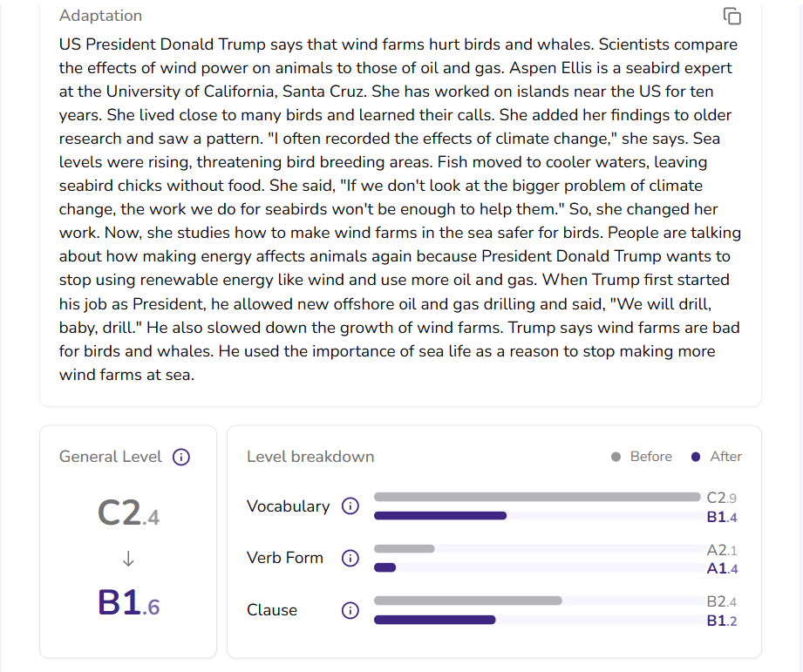Click the C2.4 before level score
The image size is (803, 672).
(128, 514)
